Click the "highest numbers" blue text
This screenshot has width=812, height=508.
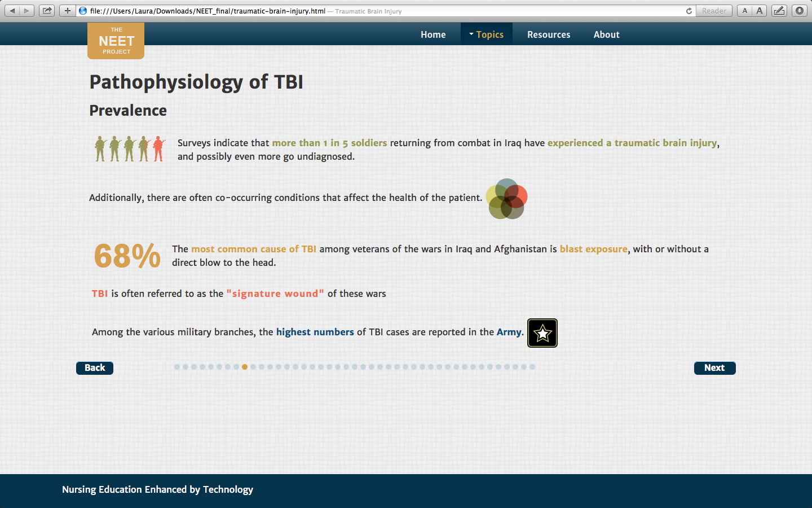coord(315,332)
